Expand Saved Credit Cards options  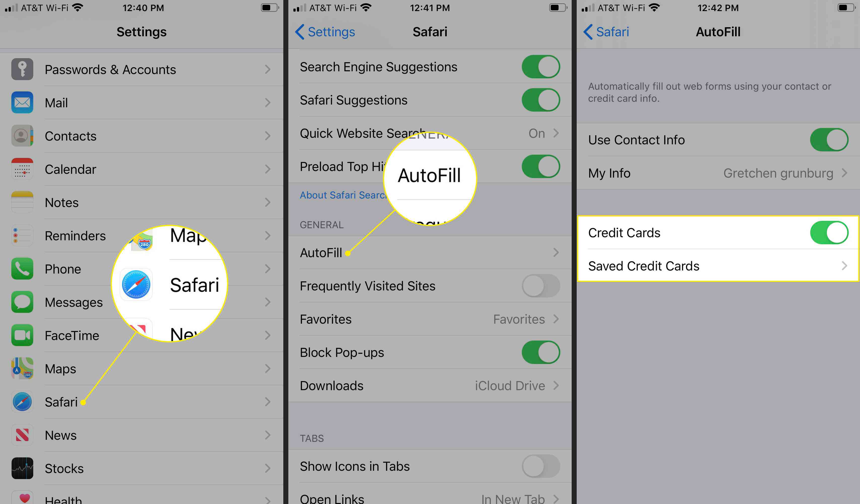(x=717, y=266)
